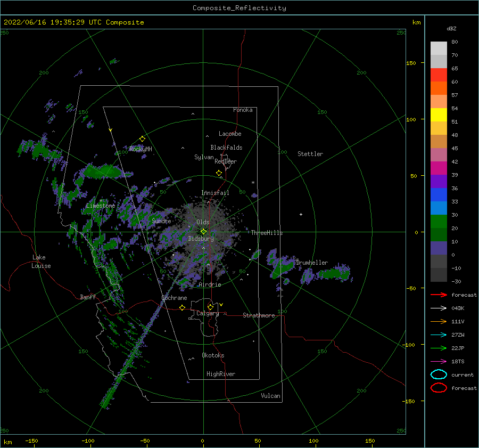
Task: Click the Olds label
Action: [x=203, y=222]
